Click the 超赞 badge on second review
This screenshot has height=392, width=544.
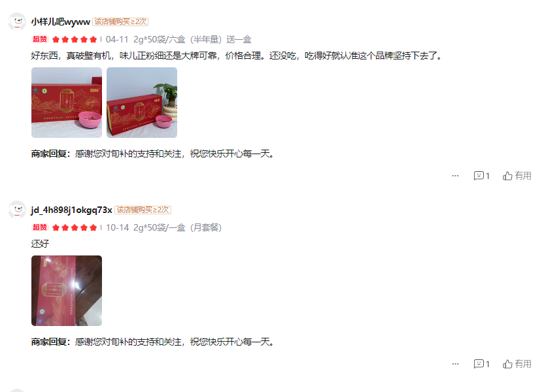tap(39, 227)
